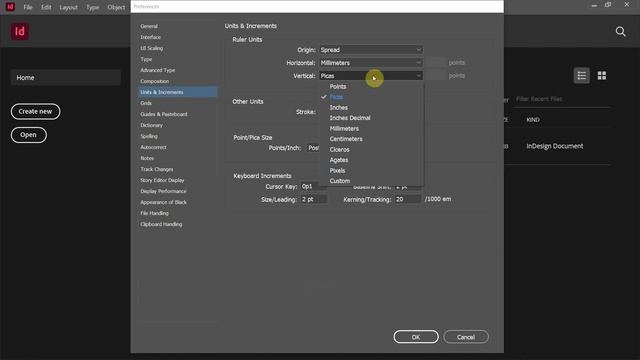The width and height of the screenshot is (640, 360).
Task: Select Autocorrect preferences category
Action: [153, 147]
